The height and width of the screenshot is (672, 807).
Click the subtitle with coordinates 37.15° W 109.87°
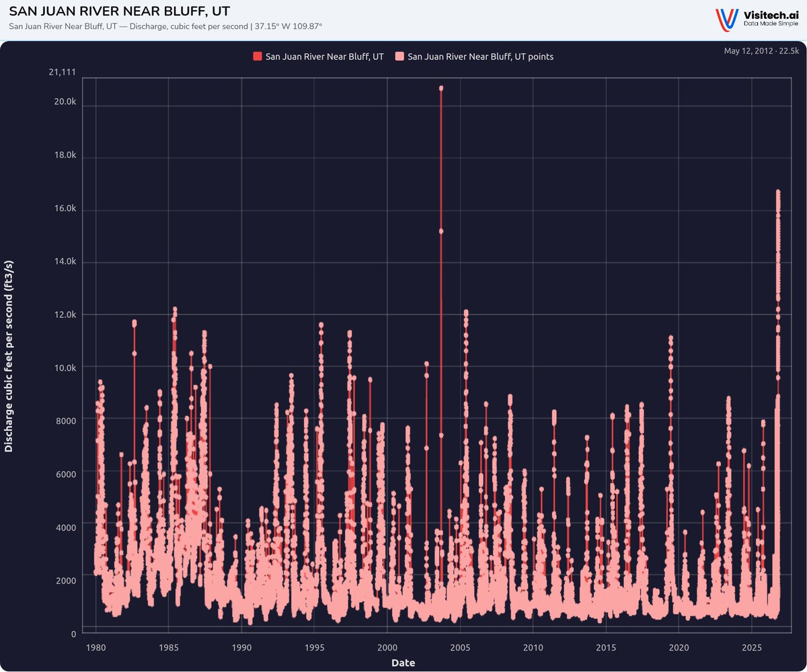[x=165, y=27]
